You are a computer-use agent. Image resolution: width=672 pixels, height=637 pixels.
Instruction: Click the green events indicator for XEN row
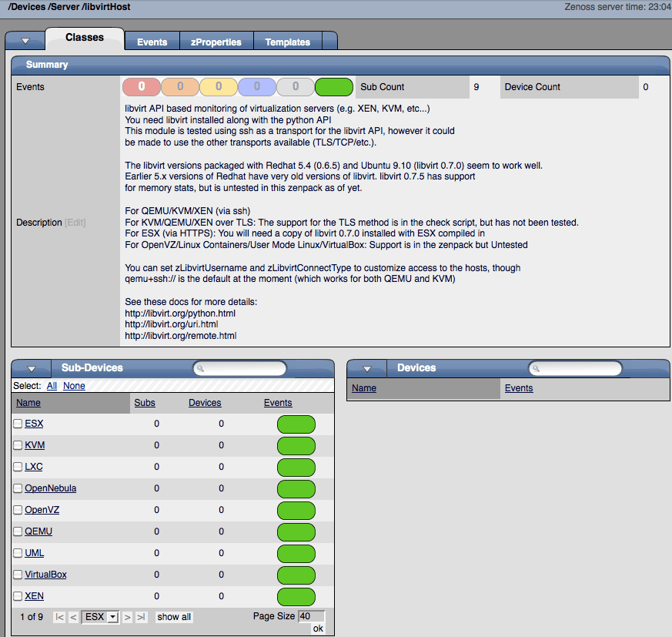click(296, 597)
